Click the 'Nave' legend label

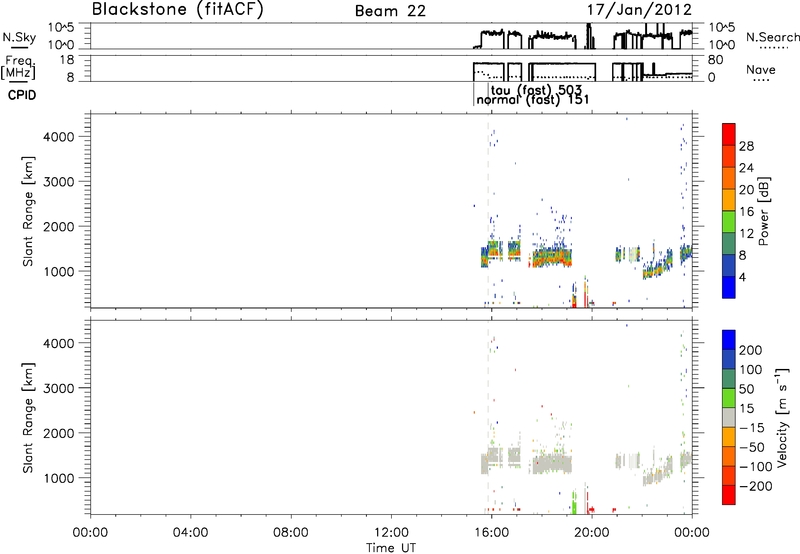pos(761,70)
